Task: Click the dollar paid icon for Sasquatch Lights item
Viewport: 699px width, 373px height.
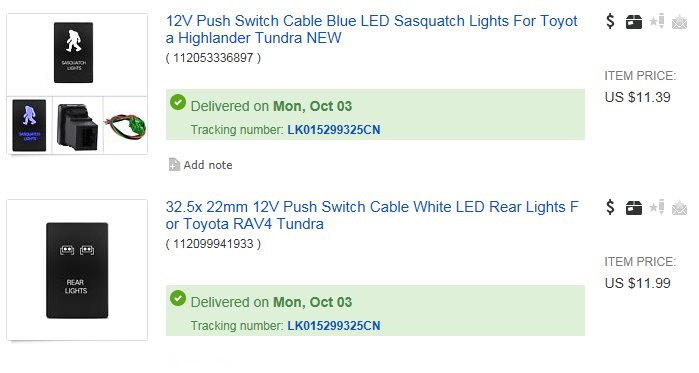Action: [610, 21]
